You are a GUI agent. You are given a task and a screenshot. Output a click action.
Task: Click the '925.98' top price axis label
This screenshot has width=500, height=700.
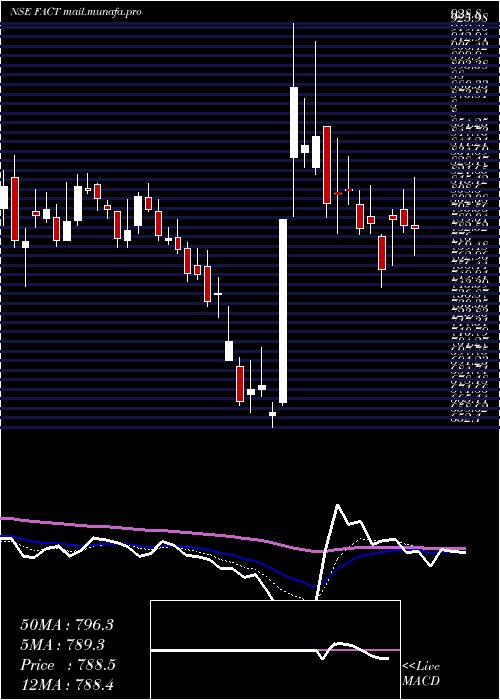(x=468, y=18)
